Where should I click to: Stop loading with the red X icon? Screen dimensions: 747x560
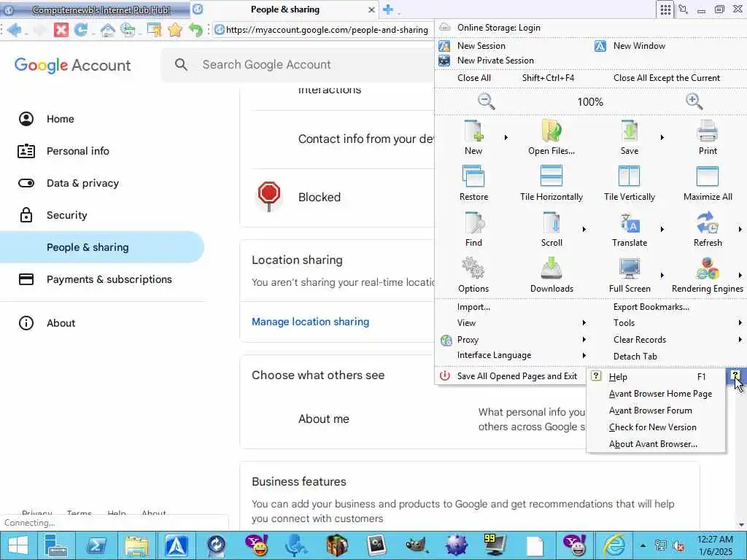click(x=61, y=30)
